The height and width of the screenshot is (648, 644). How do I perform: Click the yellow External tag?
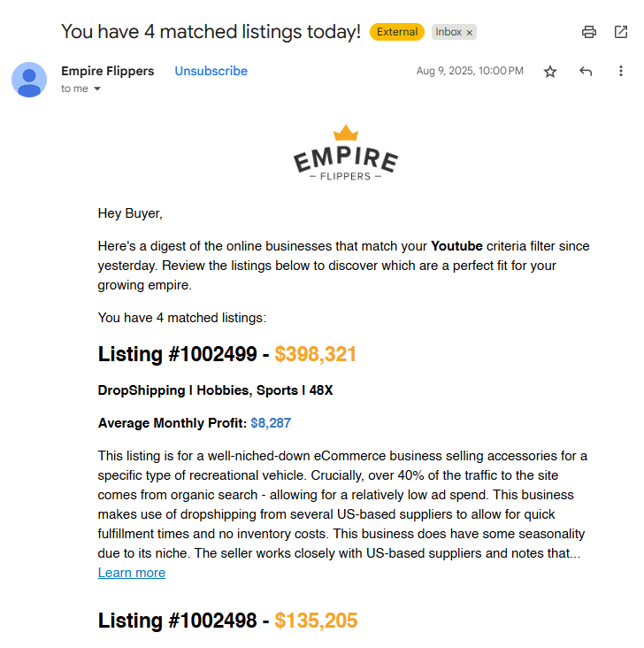point(397,32)
